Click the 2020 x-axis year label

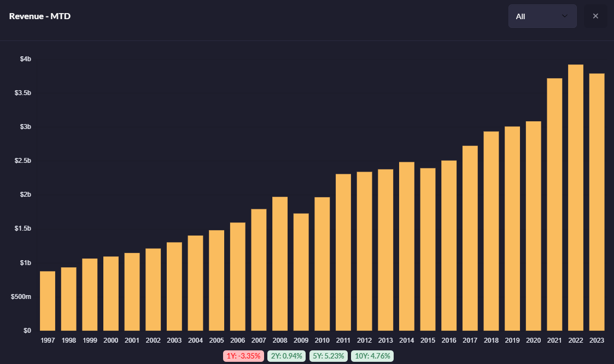(533, 340)
